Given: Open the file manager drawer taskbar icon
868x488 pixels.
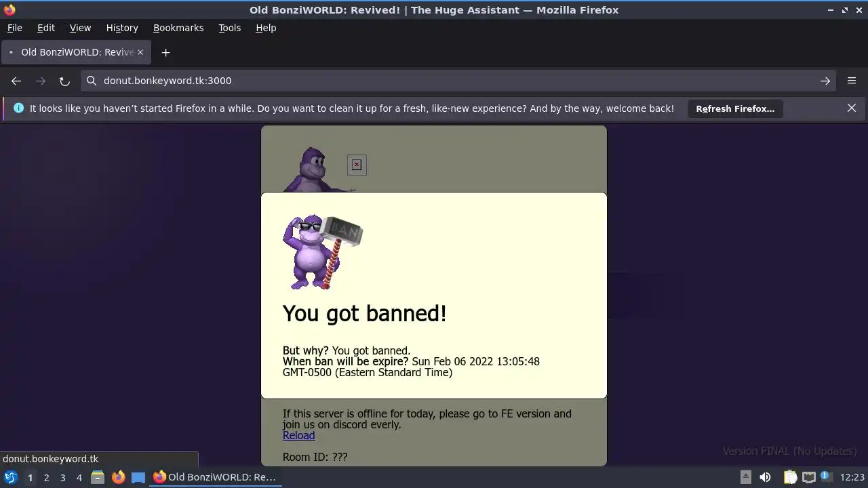Looking at the screenshot, I should 98,477.
